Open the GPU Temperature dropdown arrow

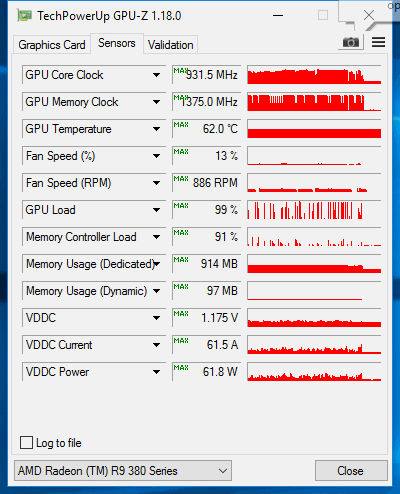(x=156, y=129)
